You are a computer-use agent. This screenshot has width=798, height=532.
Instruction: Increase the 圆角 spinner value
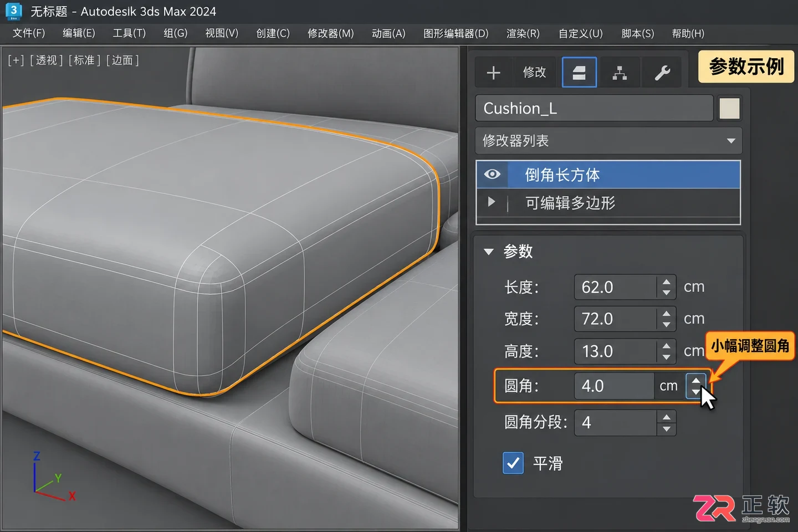coord(696,381)
